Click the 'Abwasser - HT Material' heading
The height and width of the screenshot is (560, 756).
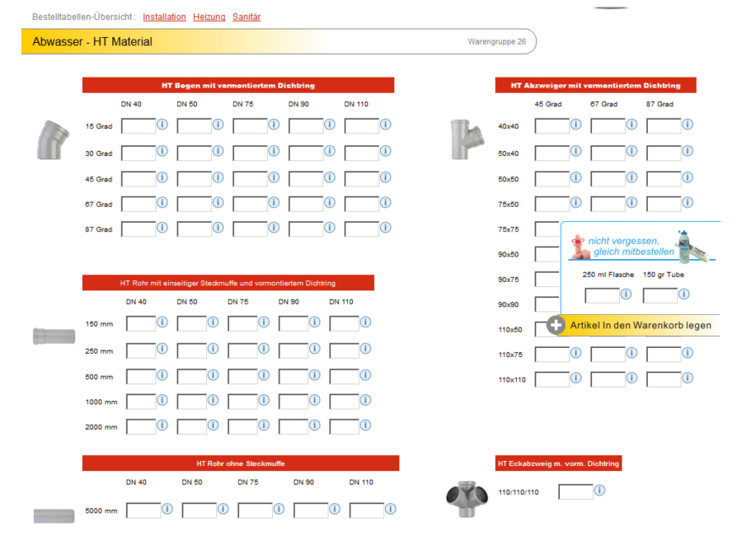tap(92, 42)
